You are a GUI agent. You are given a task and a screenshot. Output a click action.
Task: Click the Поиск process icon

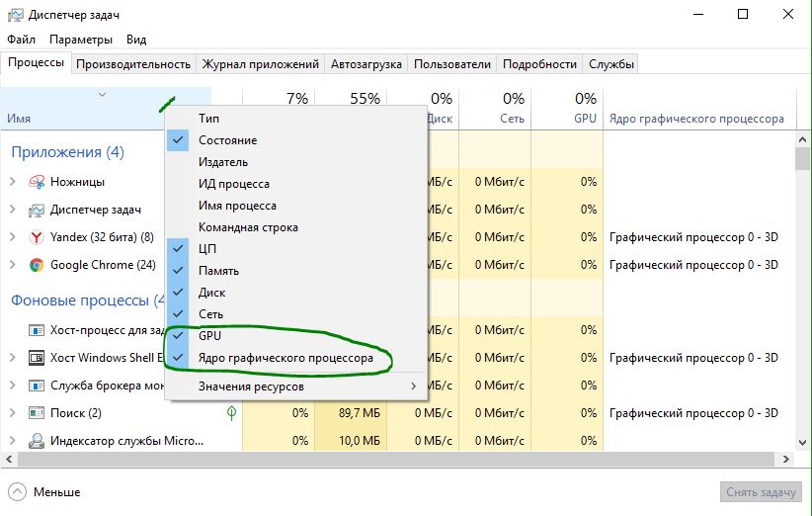[37, 413]
